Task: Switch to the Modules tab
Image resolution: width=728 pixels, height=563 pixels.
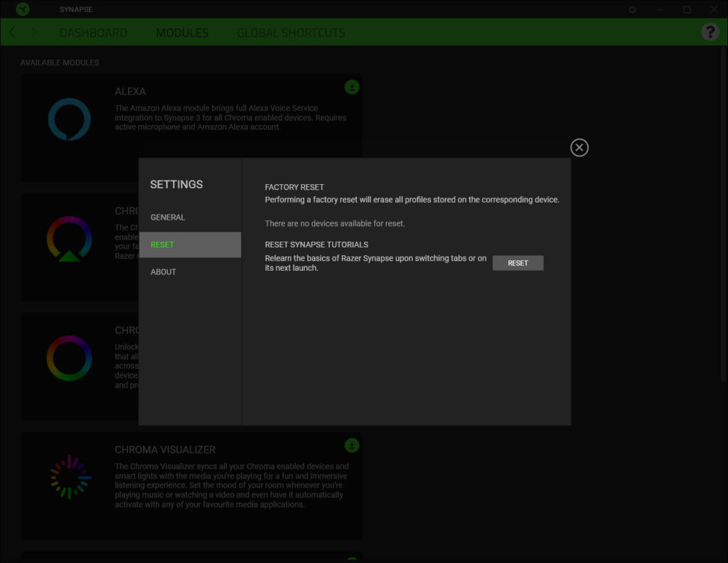Action: [182, 33]
